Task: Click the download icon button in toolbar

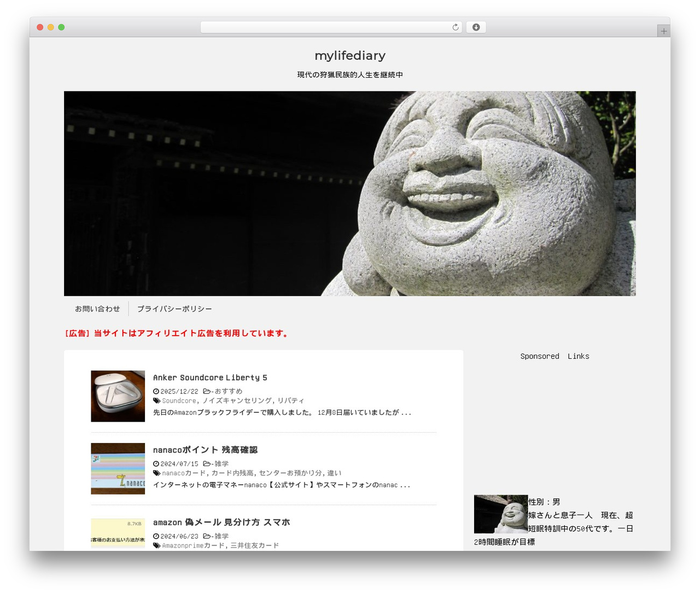Action: pyautogui.click(x=476, y=27)
